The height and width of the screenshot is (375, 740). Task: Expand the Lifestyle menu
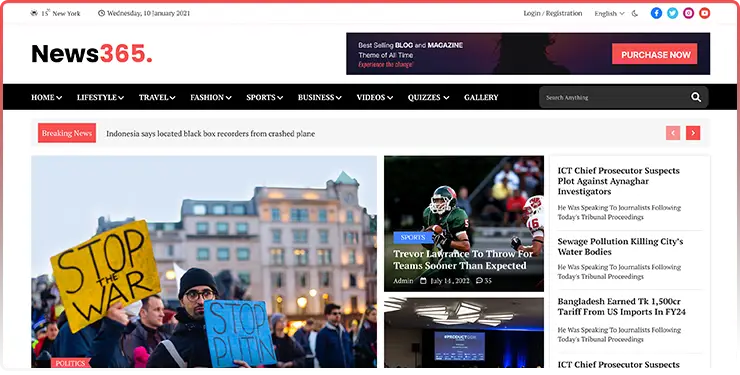[x=100, y=97]
